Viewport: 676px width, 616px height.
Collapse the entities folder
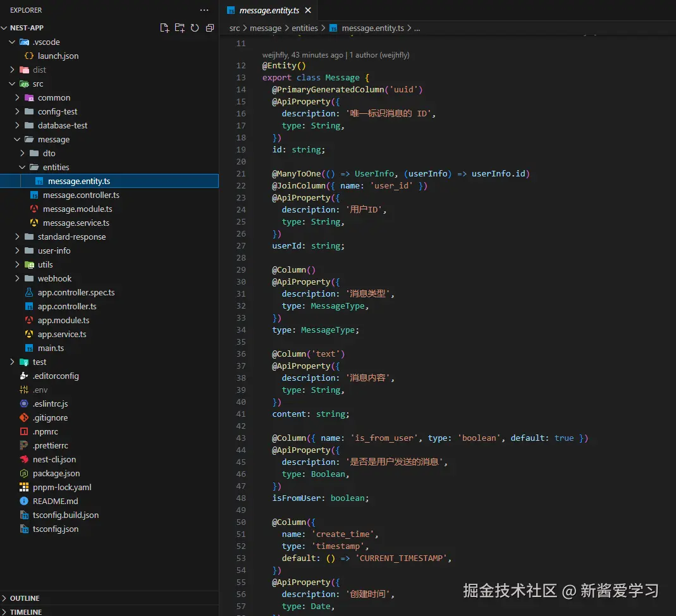pos(22,167)
